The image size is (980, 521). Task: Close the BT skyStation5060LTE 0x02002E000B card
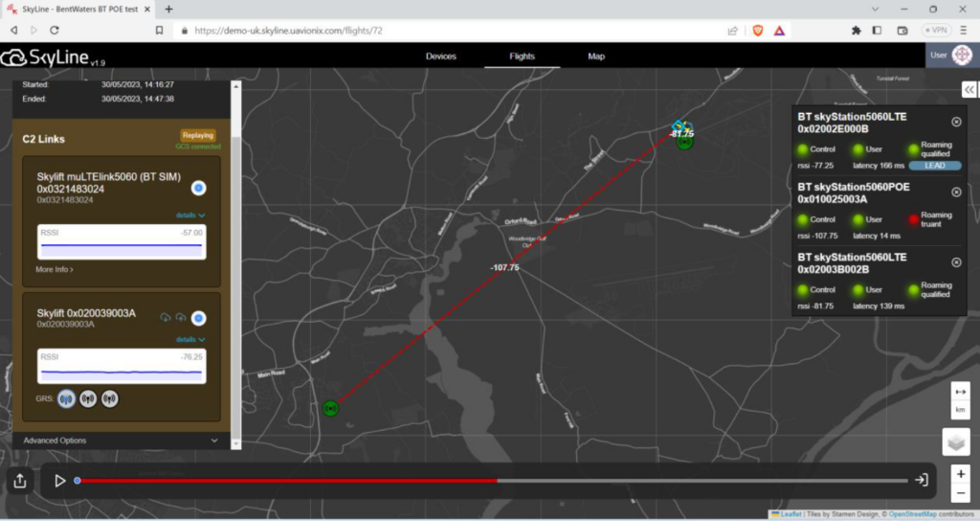(956, 122)
